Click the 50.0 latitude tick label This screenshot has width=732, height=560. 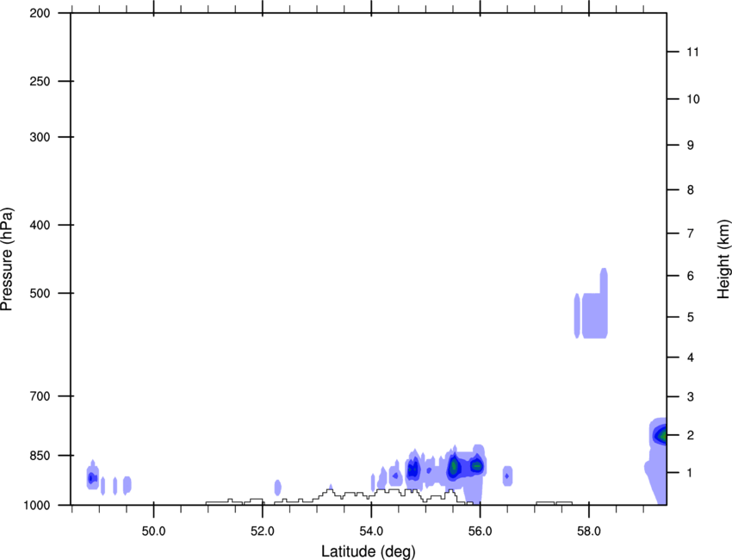coord(153,532)
